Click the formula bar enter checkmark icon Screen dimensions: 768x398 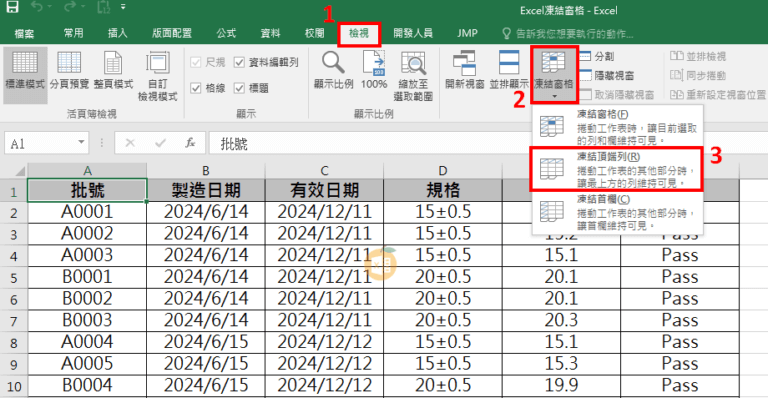[x=160, y=143]
